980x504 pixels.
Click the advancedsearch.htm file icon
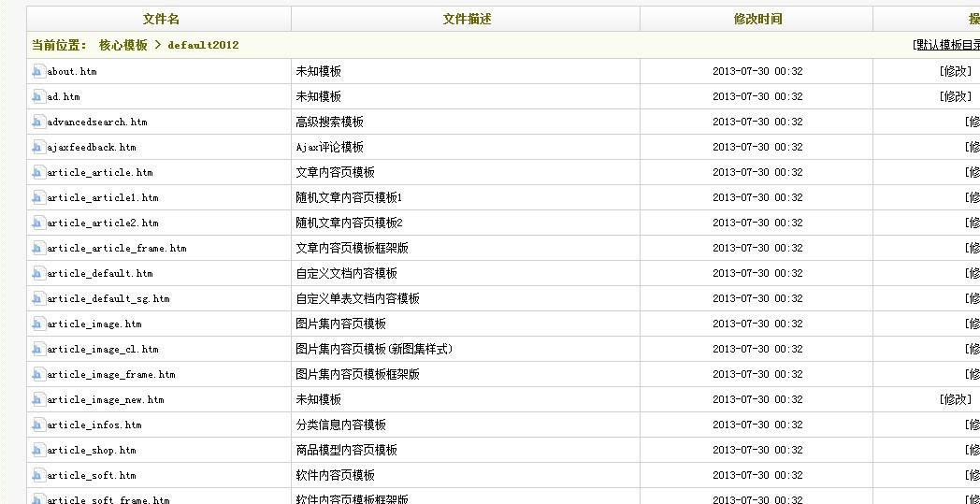point(38,122)
